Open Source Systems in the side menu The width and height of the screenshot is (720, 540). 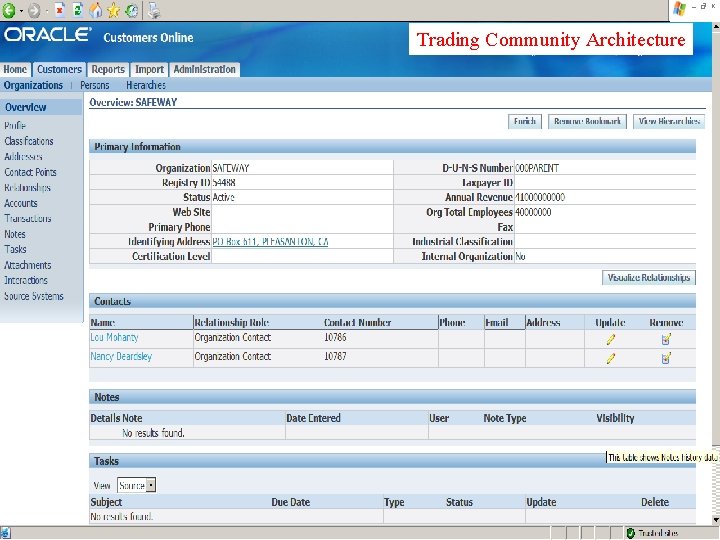(34, 296)
